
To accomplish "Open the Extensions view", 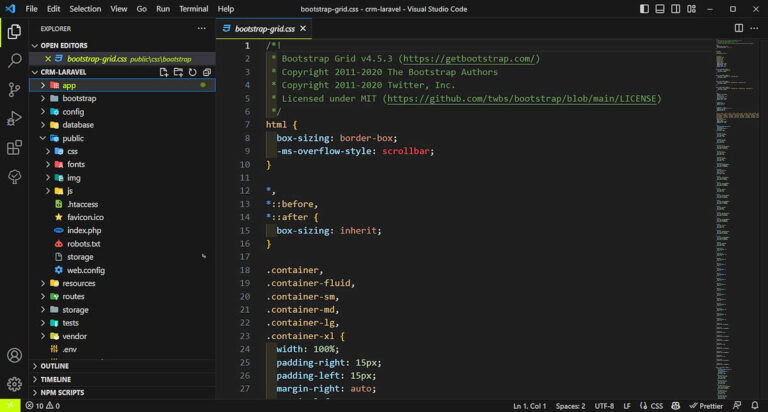I will (14, 148).
